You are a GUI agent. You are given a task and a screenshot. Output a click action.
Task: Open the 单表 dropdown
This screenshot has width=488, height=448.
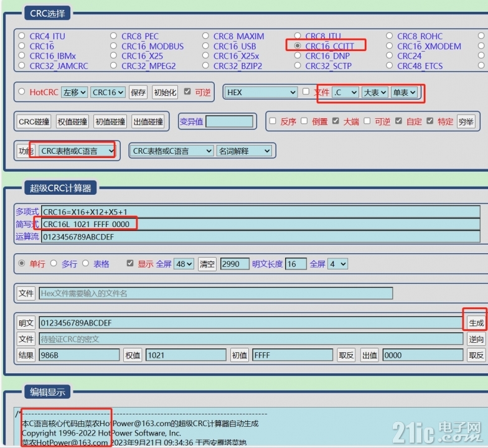click(404, 92)
